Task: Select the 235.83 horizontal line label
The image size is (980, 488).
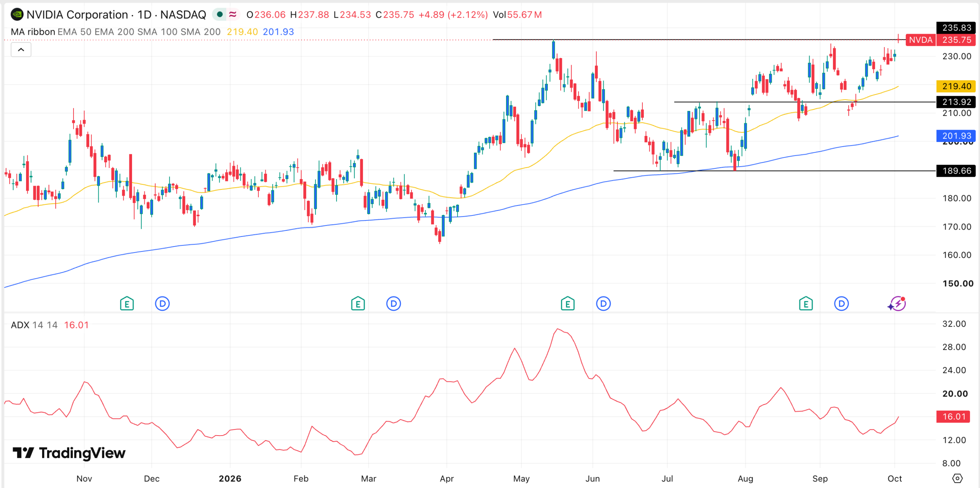Action: point(956,28)
